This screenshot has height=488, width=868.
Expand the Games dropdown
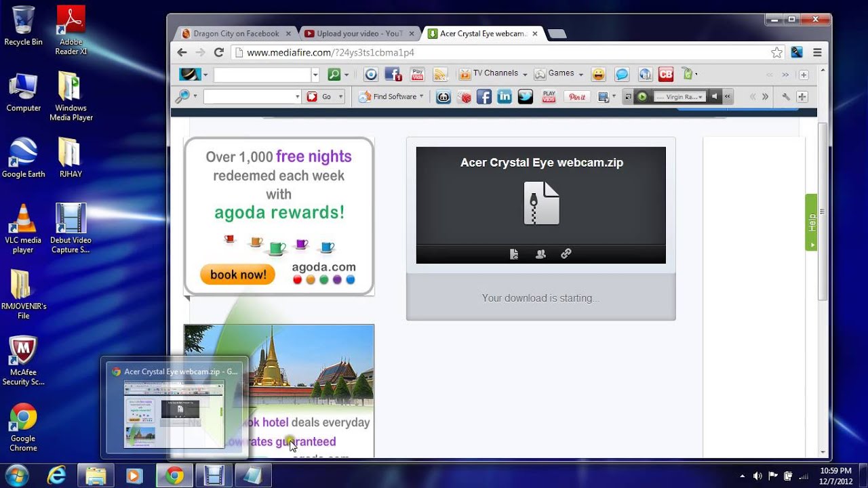(581, 75)
